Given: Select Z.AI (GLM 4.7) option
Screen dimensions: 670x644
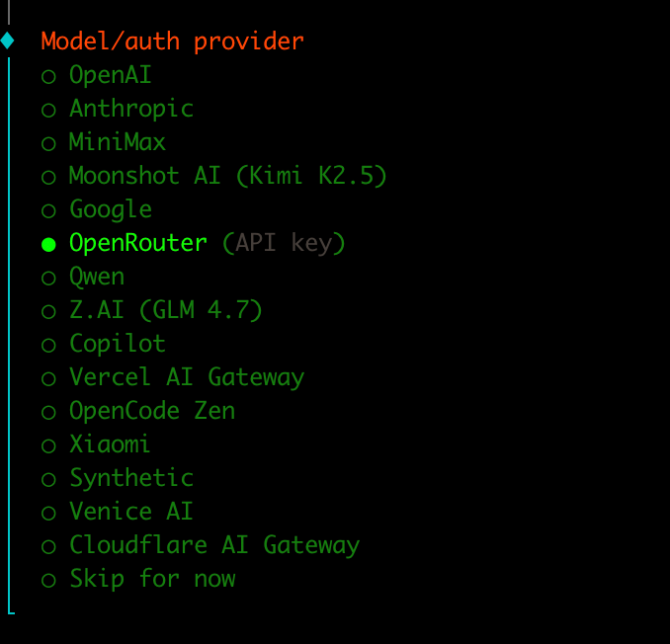Looking at the screenshot, I should click(165, 310).
